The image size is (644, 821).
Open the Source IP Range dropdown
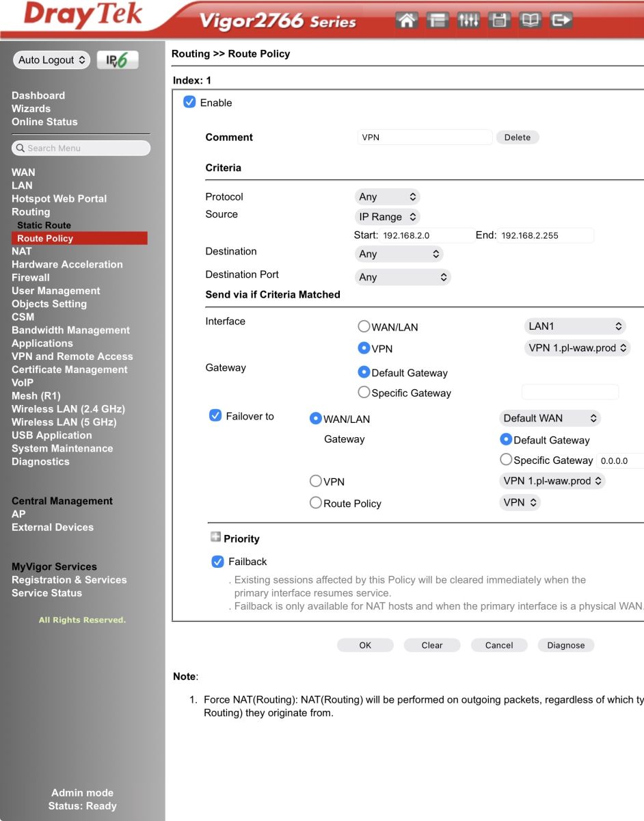tap(387, 217)
